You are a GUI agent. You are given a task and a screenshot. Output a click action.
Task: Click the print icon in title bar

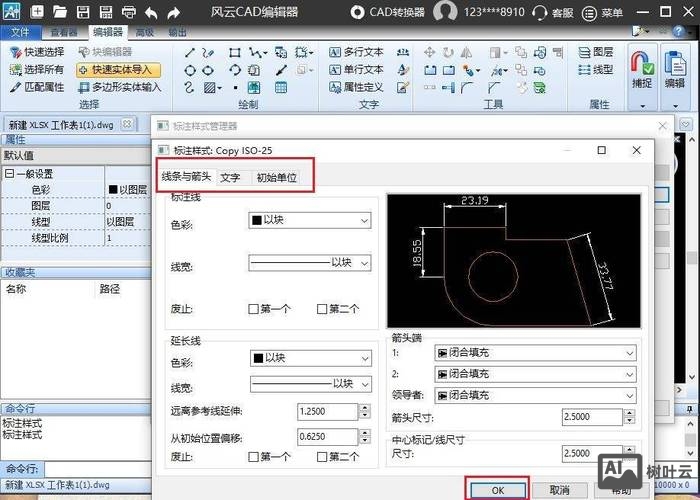129,12
